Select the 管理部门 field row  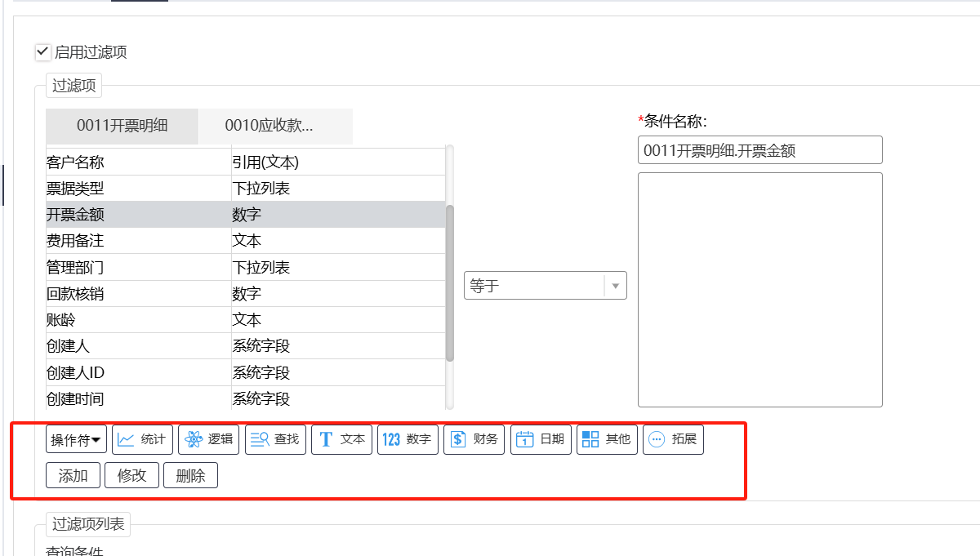[245, 267]
